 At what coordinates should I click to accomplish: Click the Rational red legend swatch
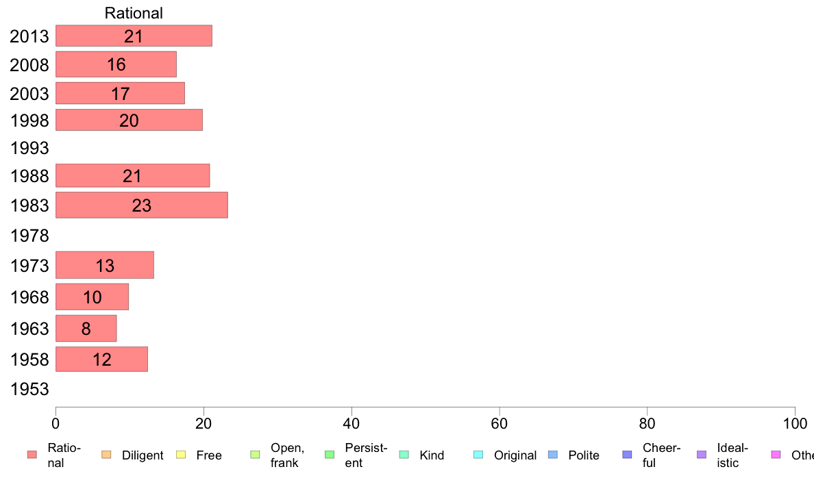(32, 455)
